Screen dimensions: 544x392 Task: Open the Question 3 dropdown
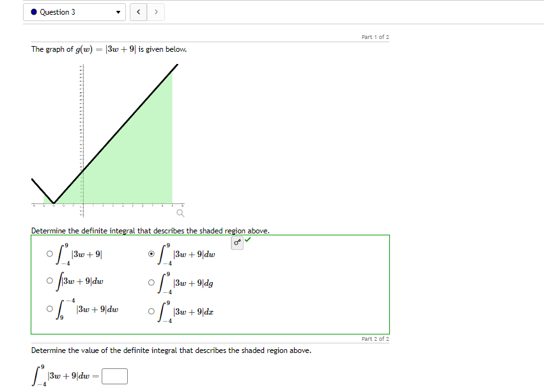74,12
